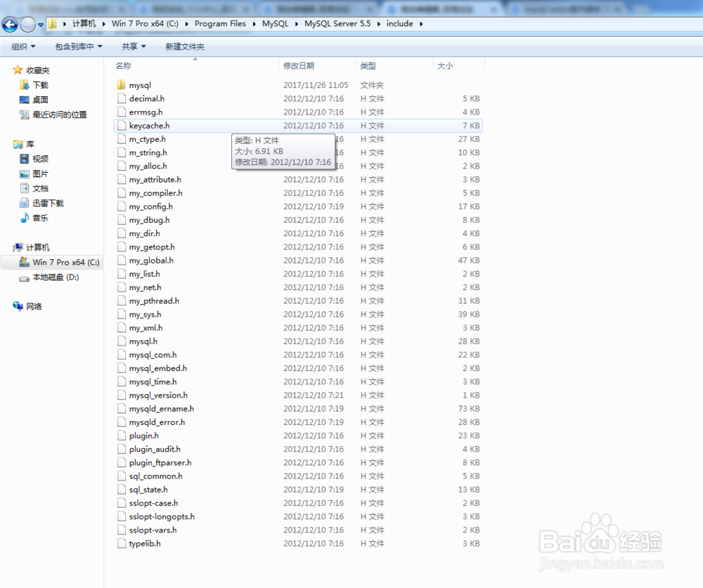Expand the arrow after MySQL breadcrumb
The width and height of the screenshot is (703, 588).
[297, 24]
